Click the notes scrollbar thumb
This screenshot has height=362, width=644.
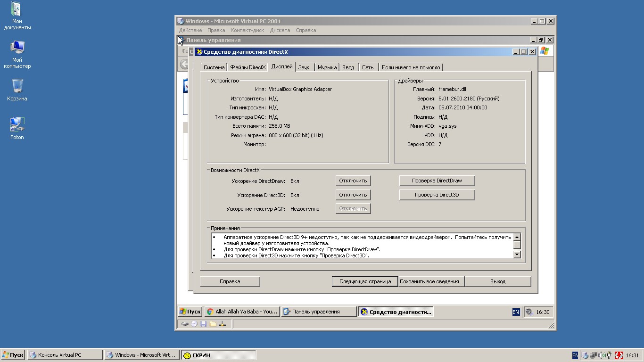(x=517, y=245)
